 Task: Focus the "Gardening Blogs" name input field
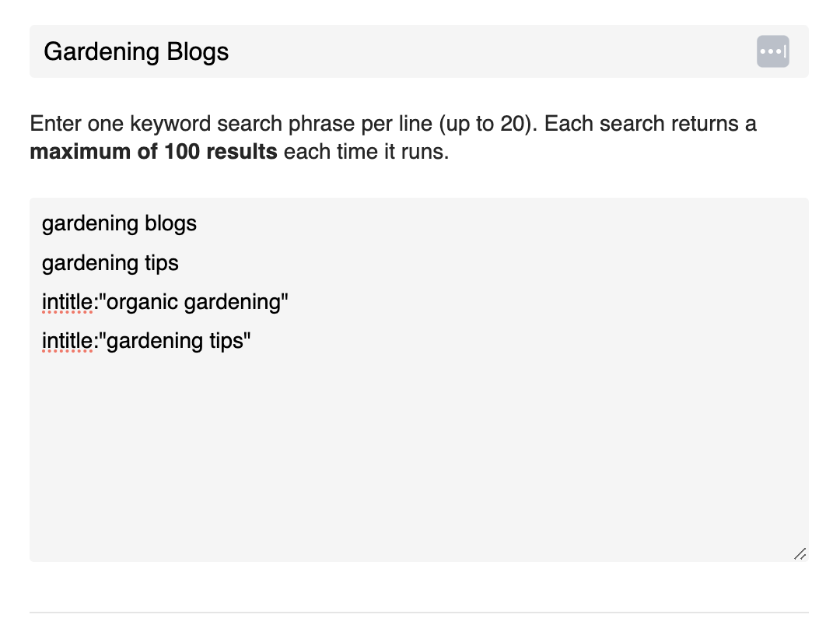click(467, 51)
